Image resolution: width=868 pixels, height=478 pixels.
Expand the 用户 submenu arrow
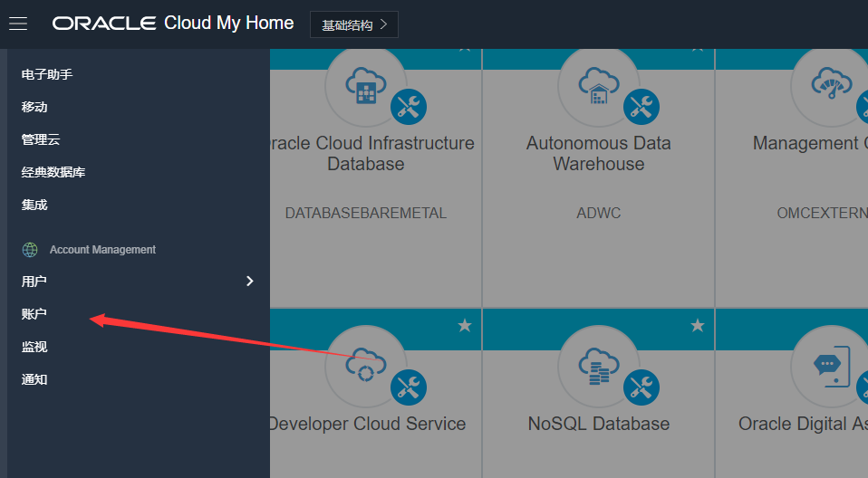[x=250, y=282]
